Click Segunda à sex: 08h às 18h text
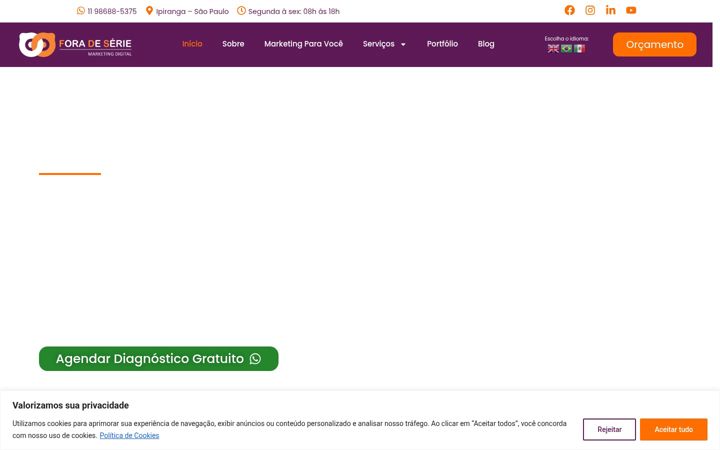Viewport: 720px width, 450px height. pos(294,11)
